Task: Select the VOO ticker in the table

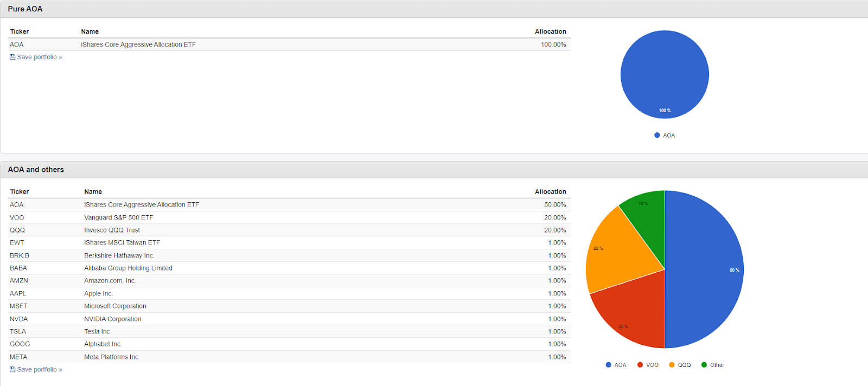Action: 17,217
